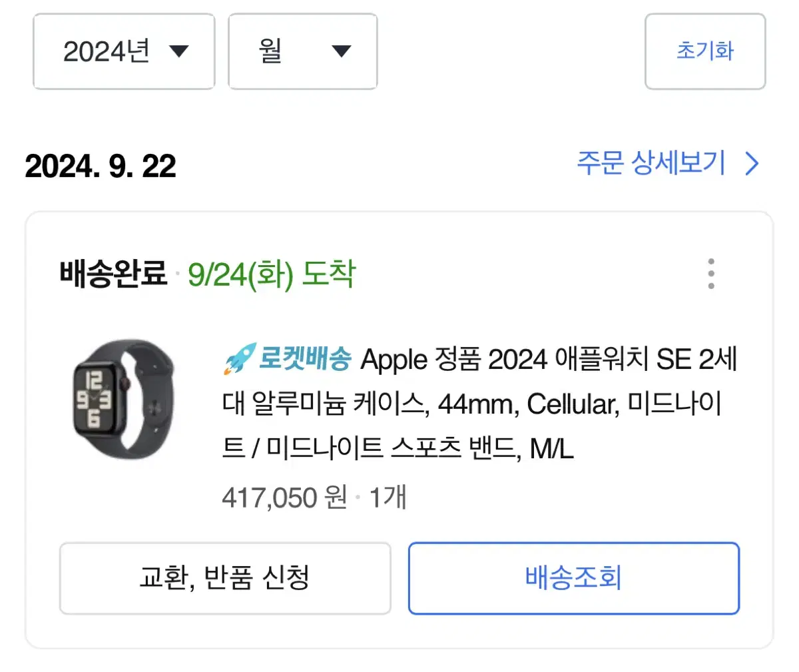Click the 1개 quantity text
This screenshot has height=672, width=799.
tap(388, 498)
